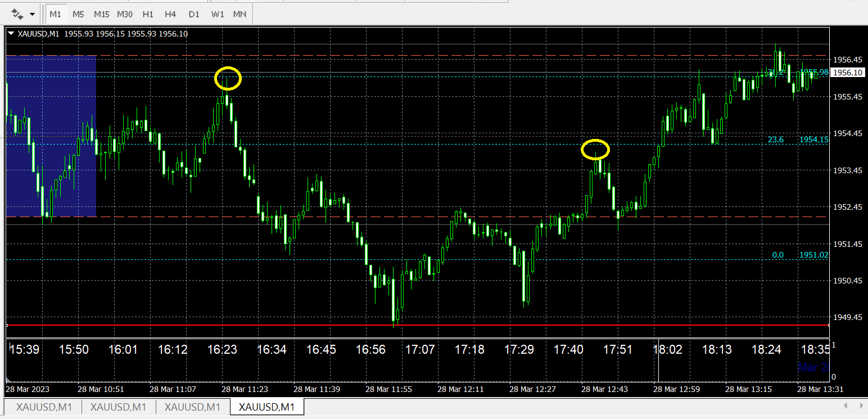Change the timeframe to W1
Image resolution: width=868 pixels, height=419 pixels.
217,13
